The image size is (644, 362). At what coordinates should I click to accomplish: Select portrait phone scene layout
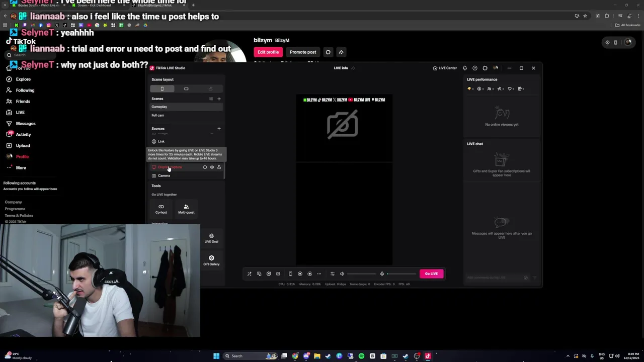pyautogui.click(x=162, y=89)
